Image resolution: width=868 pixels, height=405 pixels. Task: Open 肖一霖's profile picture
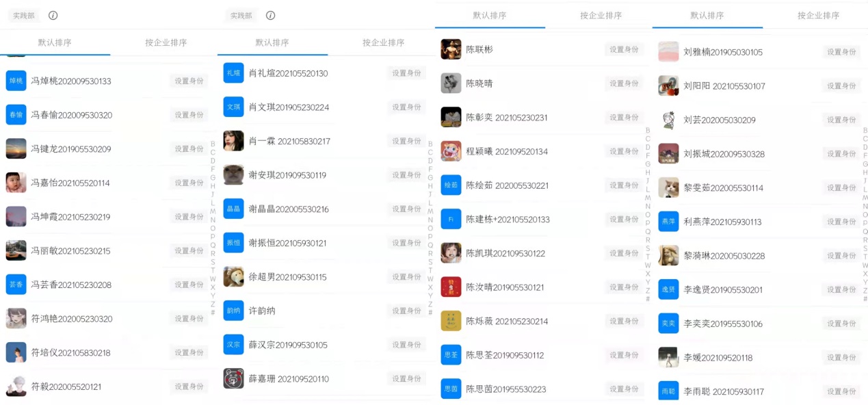coord(233,141)
